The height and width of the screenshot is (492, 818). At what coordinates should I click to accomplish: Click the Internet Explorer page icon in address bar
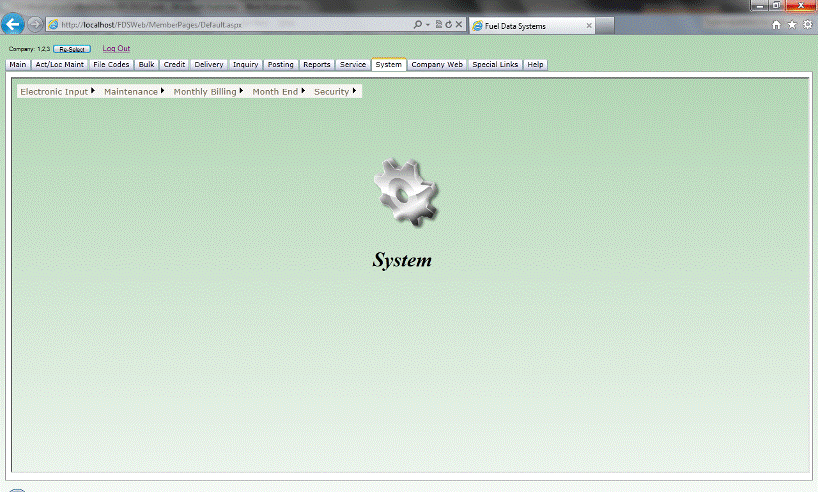pos(53,25)
